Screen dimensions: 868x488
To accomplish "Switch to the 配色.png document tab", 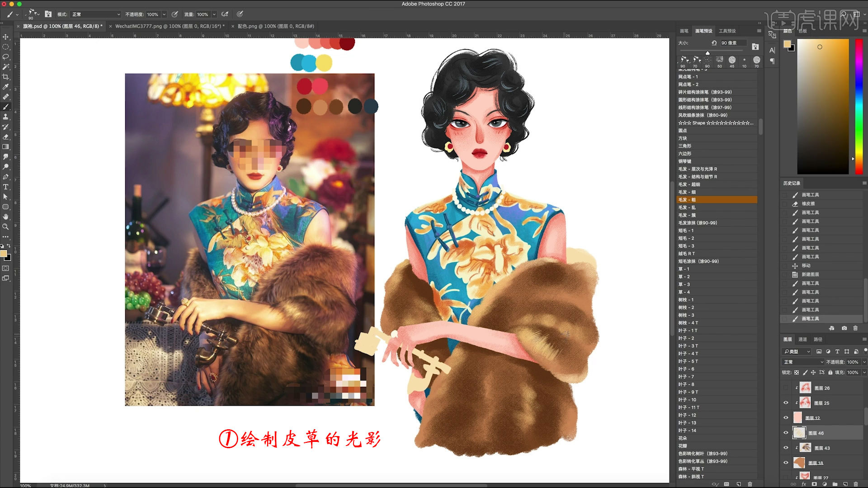I will (276, 26).
